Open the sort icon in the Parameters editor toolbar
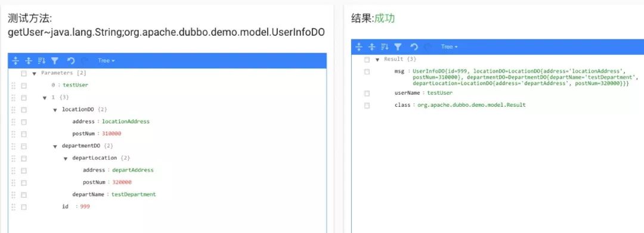Viewport: 644px width, 233px height. [42, 61]
